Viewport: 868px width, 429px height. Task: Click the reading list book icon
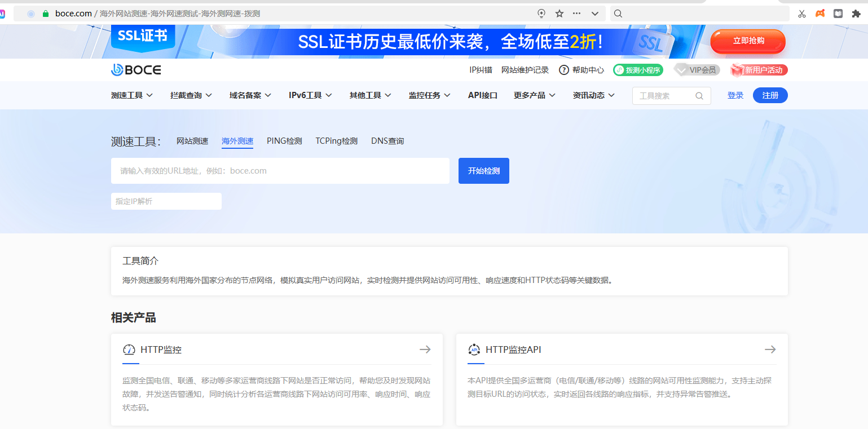pyautogui.click(x=838, y=13)
